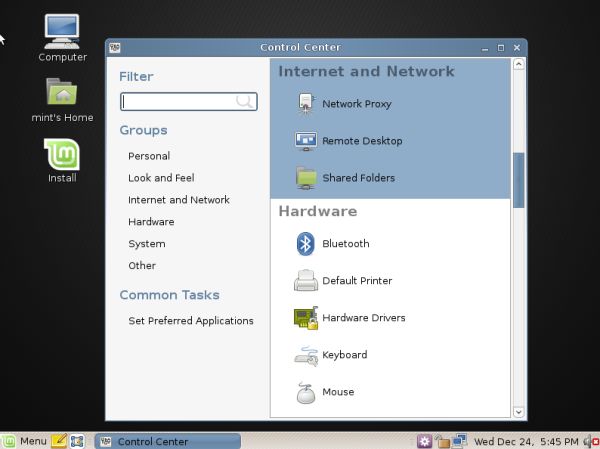Open the Mouse settings icon
This screenshot has height=449, width=600.
(306, 392)
